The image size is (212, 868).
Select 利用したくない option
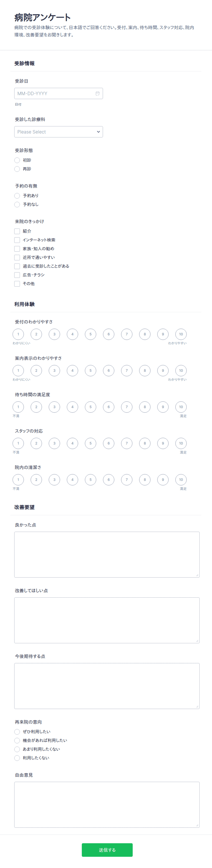(17, 758)
